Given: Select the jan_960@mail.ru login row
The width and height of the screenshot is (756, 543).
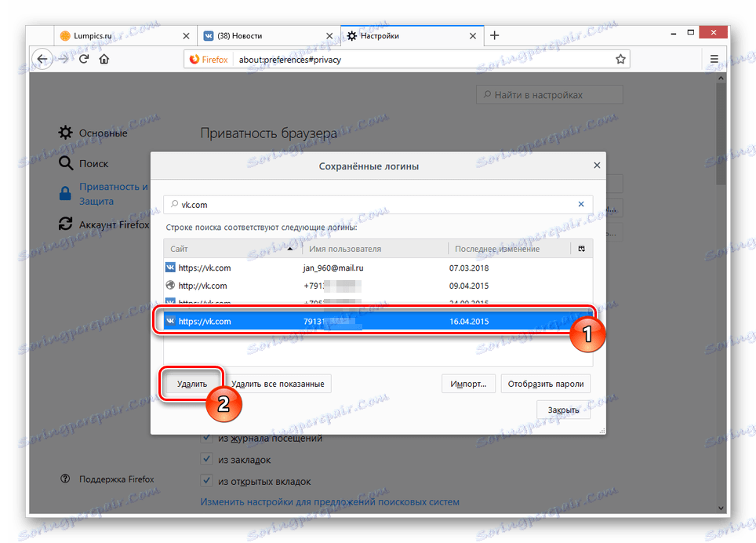Looking at the screenshot, I should pos(378,268).
